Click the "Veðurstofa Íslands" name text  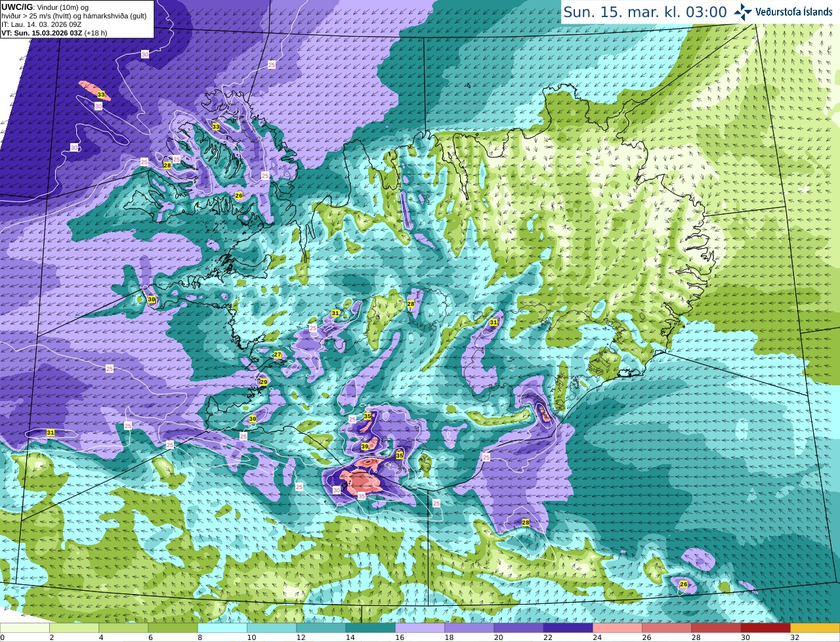coord(793,12)
